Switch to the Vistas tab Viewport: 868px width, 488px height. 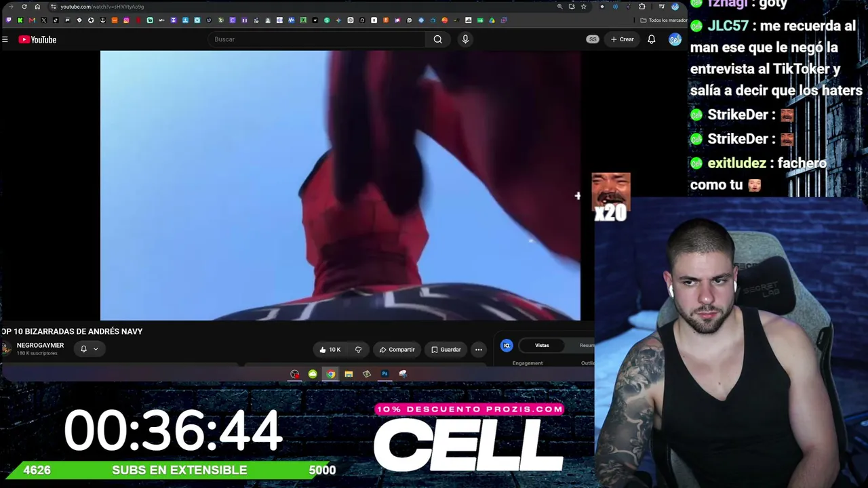pyautogui.click(x=542, y=346)
